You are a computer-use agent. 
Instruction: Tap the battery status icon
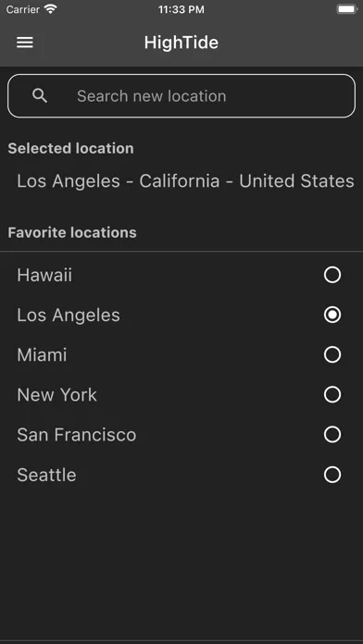point(346,9)
